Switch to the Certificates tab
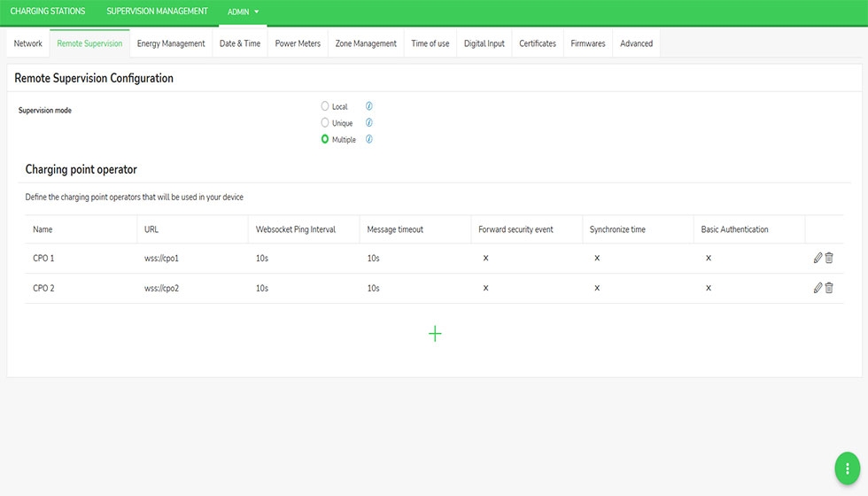The image size is (868, 496). coord(538,43)
